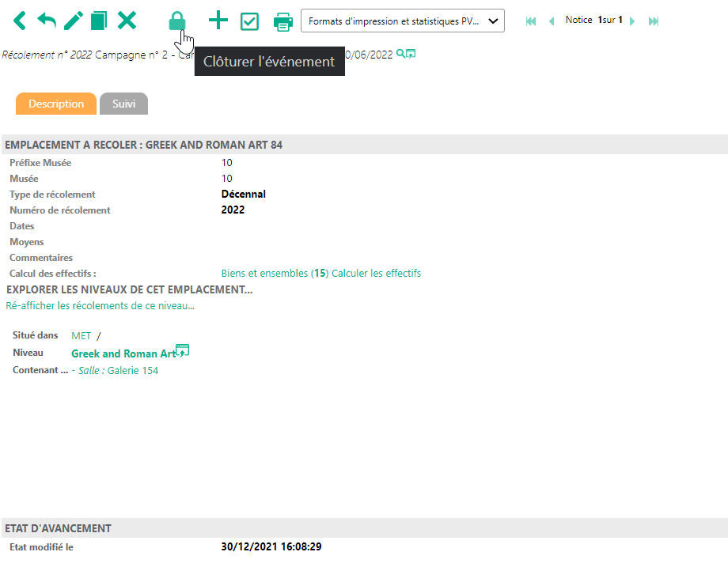
Task: Open Greek and Roman Art level link
Action: tap(123, 353)
